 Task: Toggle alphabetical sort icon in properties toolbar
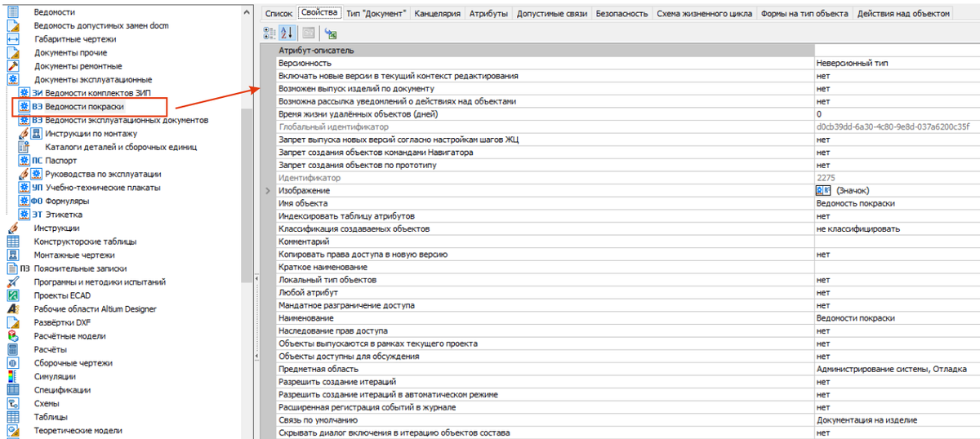coord(287,33)
